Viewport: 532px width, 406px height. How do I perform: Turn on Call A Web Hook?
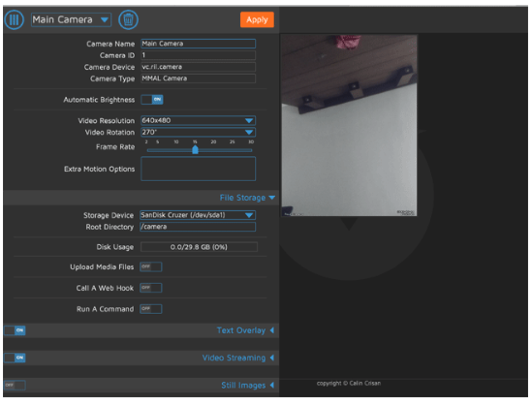[x=151, y=288]
